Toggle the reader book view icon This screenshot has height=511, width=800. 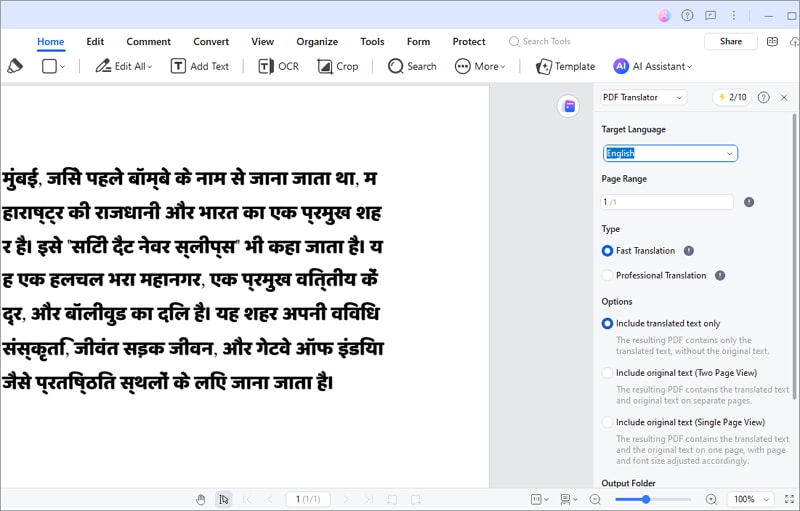tap(772, 42)
